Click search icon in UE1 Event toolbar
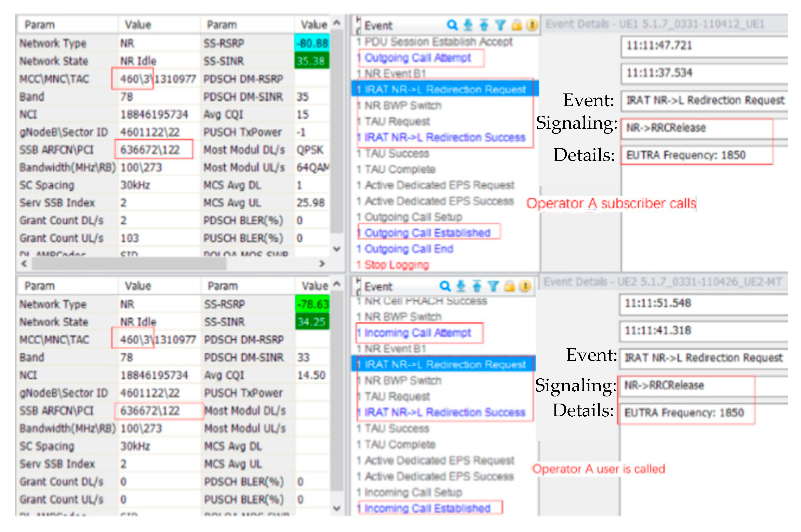801x532 pixels. [x=452, y=25]
